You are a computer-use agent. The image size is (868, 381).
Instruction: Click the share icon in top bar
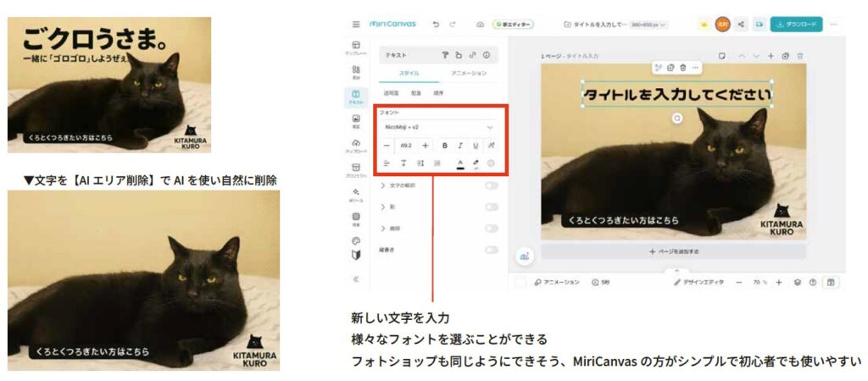(741, 25)
